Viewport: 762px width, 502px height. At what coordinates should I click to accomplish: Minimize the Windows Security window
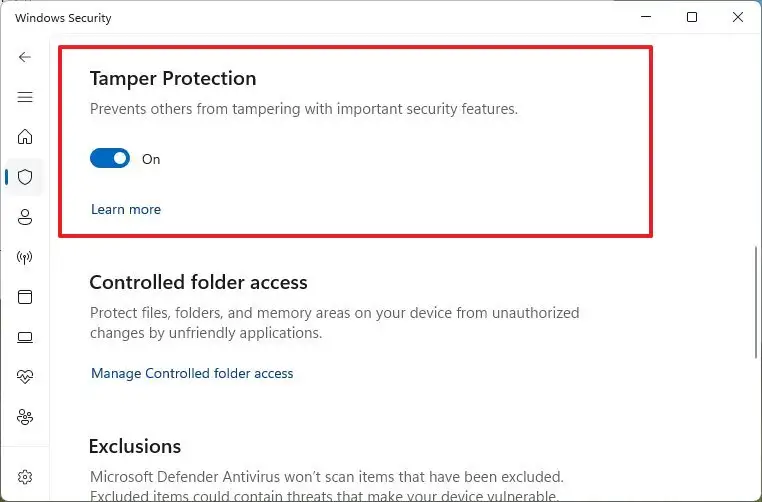click(x=645, y=18)
